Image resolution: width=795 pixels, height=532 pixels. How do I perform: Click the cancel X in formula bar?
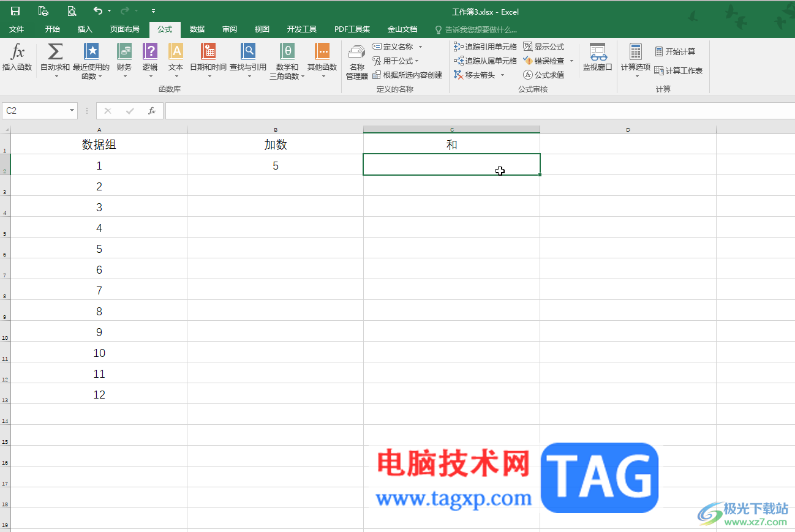pyautogui.click(x=108, y=111)
